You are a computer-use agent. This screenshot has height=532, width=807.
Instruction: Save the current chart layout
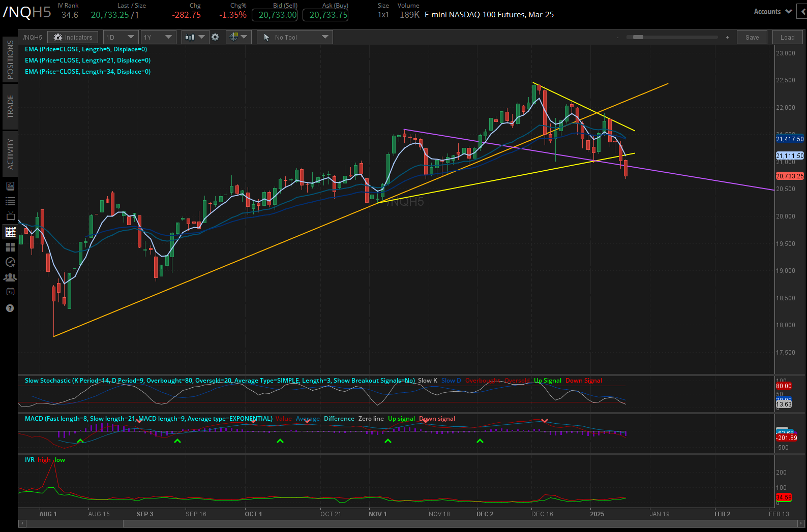pos(752,37)
